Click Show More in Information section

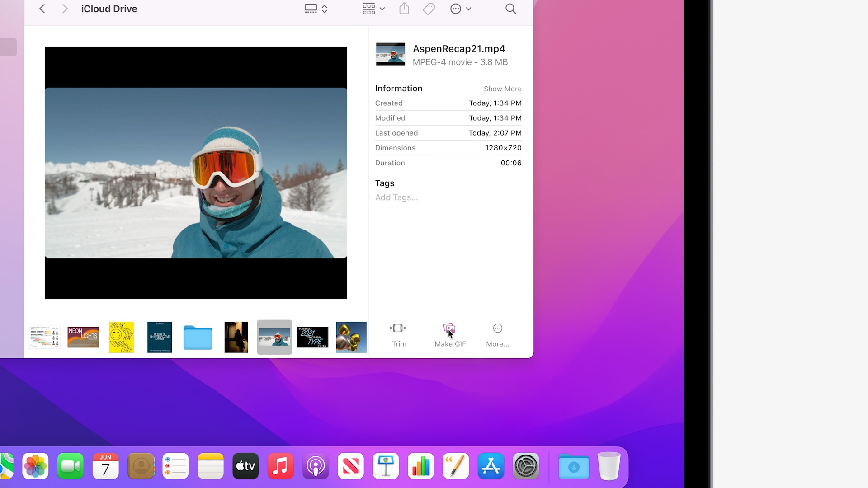pos(502,89)
